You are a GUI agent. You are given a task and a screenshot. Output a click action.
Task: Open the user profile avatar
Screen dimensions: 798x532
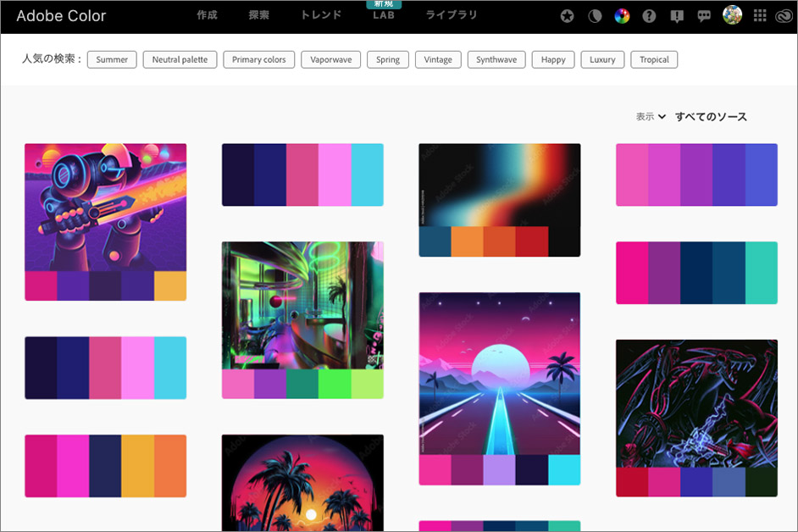click(x=733, y=14)
